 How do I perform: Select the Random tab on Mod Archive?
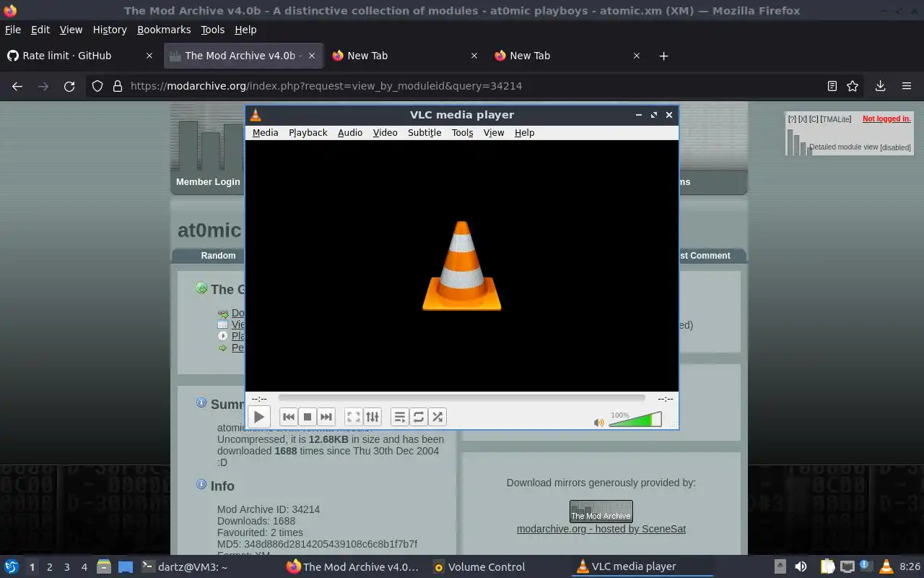point(218,256)
